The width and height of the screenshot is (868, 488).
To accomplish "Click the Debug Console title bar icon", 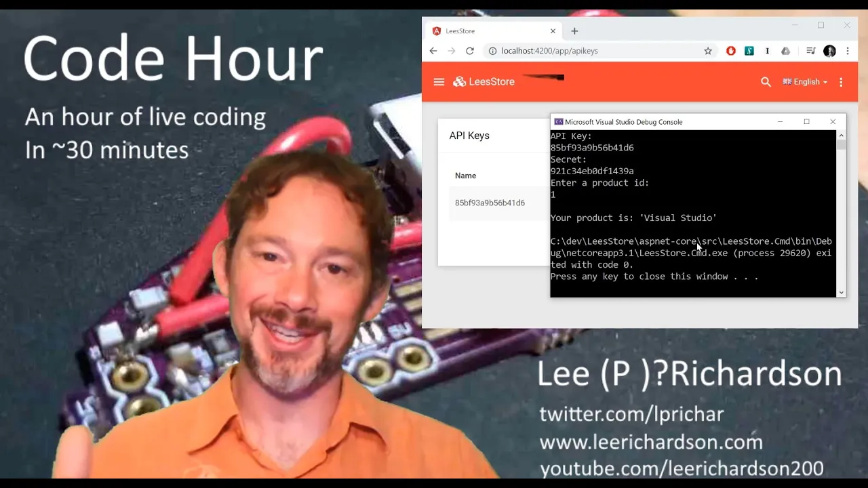I will (x=558, y=122).
